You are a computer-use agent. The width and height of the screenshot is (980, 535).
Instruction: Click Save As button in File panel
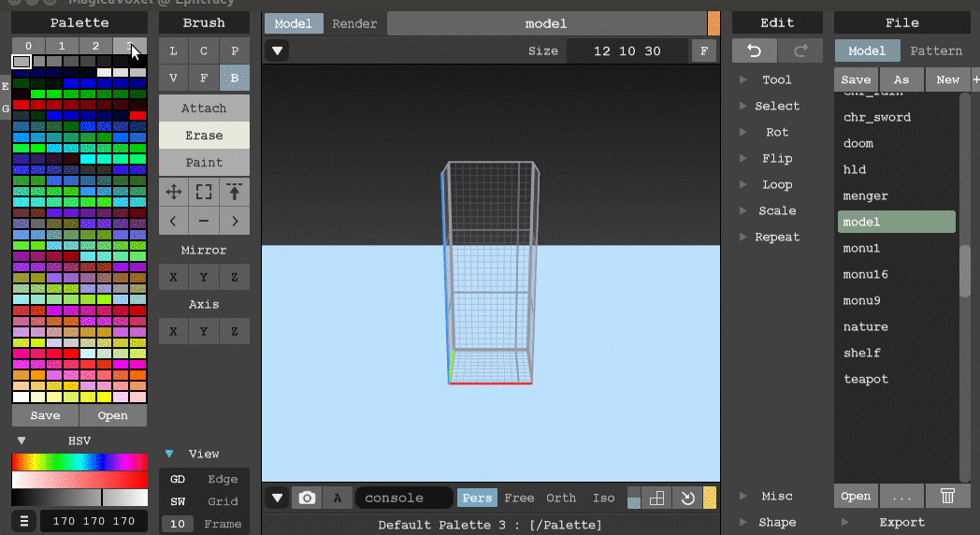point(901,80)
